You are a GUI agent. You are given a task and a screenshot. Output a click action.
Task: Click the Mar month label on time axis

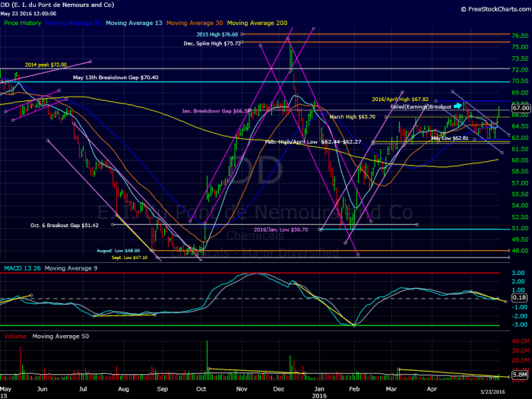[x=391, y=389]
